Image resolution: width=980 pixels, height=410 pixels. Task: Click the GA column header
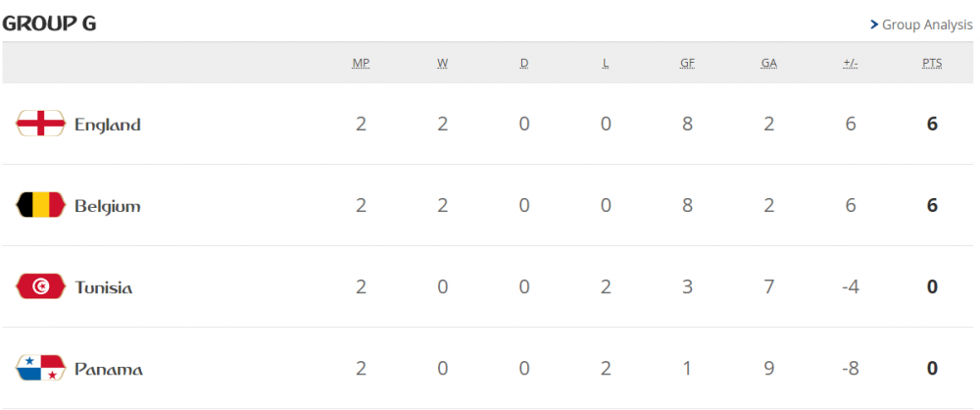769,64
